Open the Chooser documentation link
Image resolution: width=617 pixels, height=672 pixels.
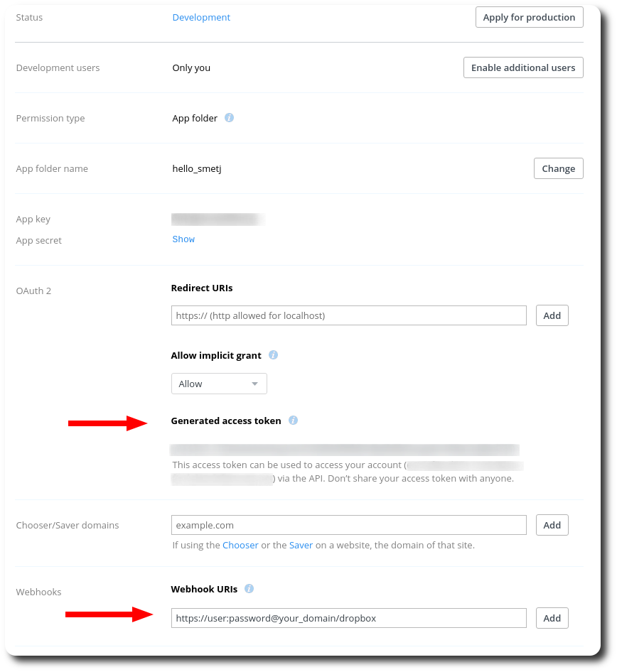click(x=240, y=545)
